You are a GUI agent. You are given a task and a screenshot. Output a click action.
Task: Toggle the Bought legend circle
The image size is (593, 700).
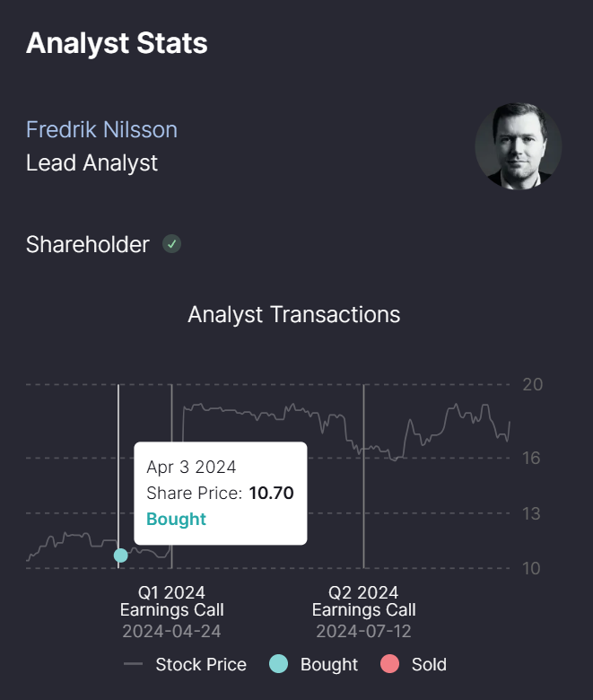(278, 664)
